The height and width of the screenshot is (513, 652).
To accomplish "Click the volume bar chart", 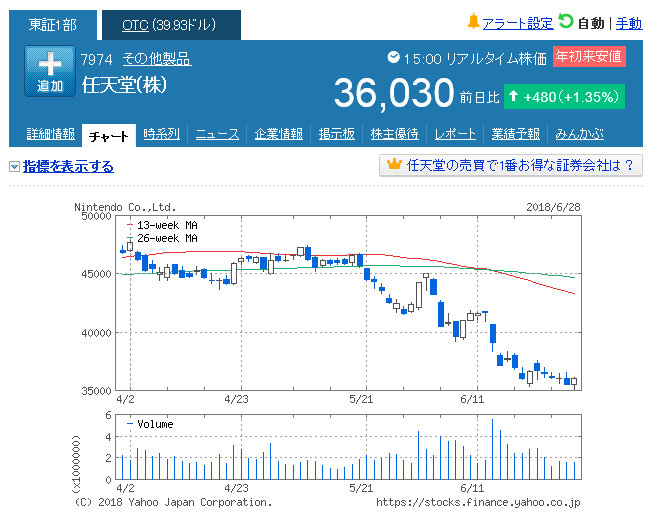I will point(348,447).
